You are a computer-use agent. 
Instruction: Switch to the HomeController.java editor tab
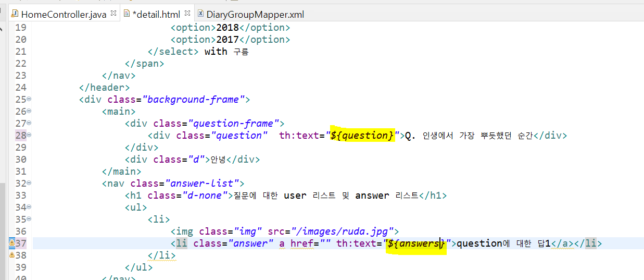click(x=64, y=15)
